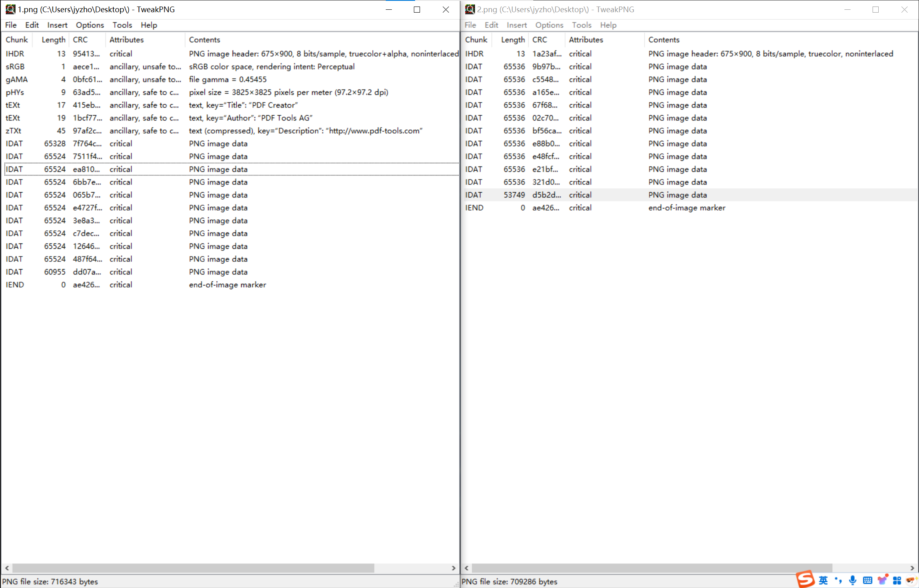The image size is (919, 588).
Task: Select IDAT chunk with length 53749
Action: click(690, 195)
